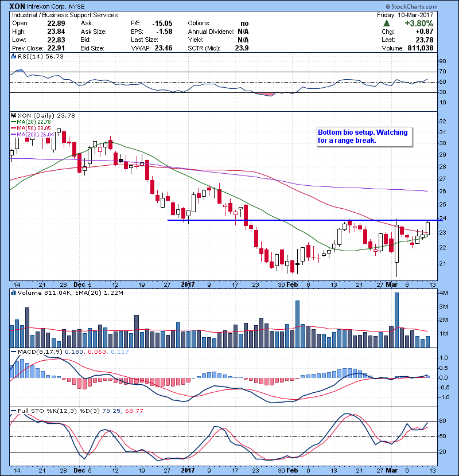Click the MACD line value 0.180
Image resolution: width=459 pixels, height=476 pixels.
pyautogui.click(x=74, y=352)
